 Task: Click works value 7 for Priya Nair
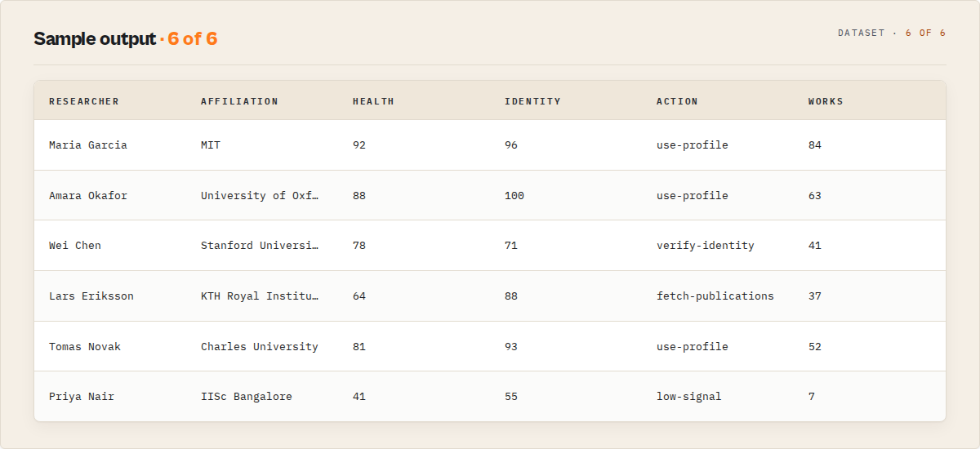812,397
